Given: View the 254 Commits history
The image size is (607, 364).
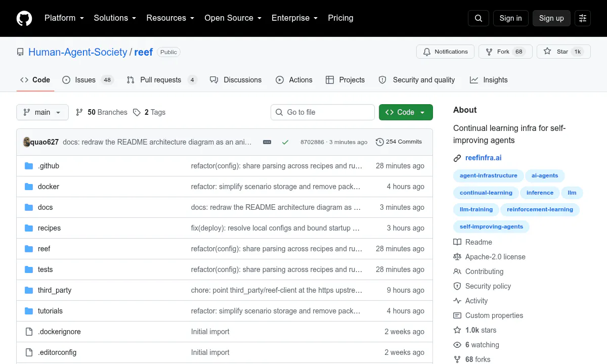Looking at the screenshot, I should pos(399,142).
